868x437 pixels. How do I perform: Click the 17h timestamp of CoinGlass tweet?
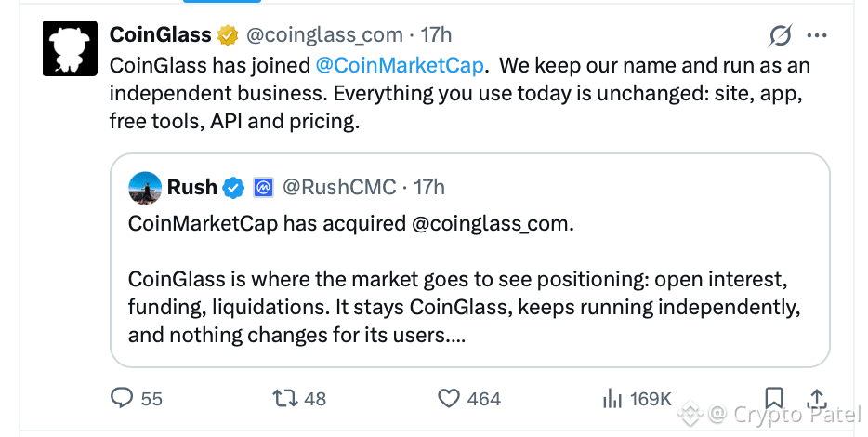pos(436,35)
